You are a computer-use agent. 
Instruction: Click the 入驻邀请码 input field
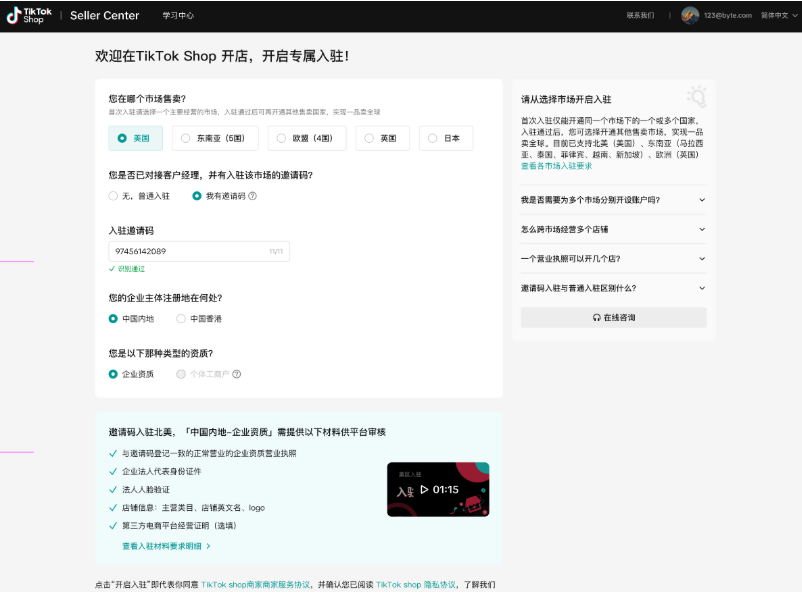click(x=199, y=251)
